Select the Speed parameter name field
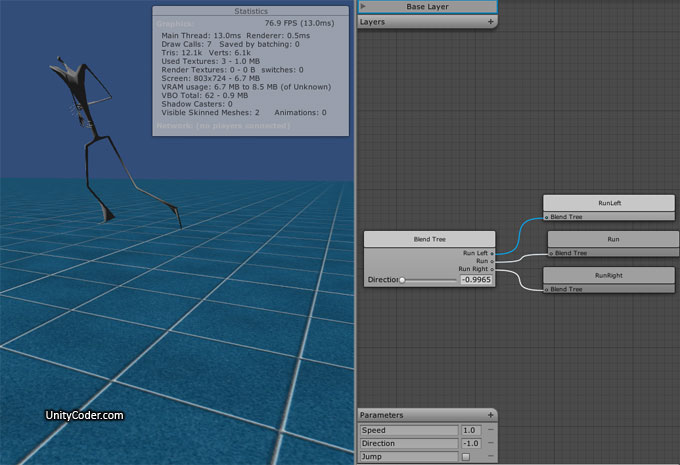The width and height of the screenshot is (680, 465). pyautogui.click(x=409, y=430)
